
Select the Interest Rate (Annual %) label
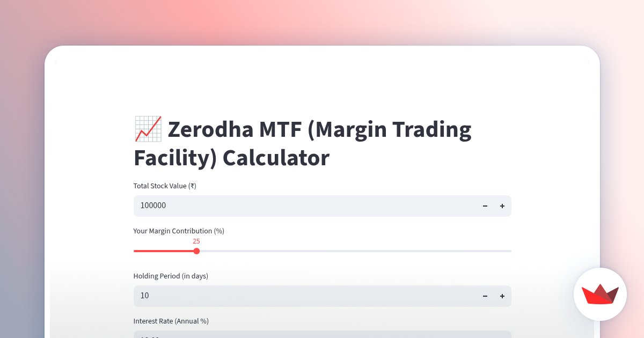(171, 321)
